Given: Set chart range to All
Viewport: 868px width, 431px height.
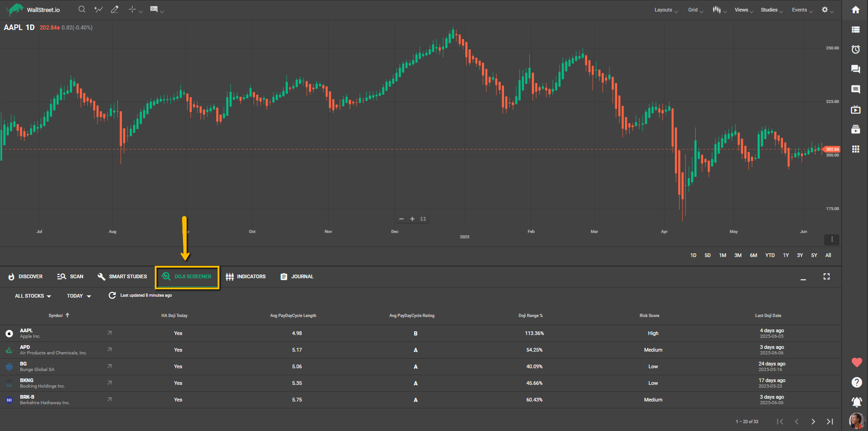Looking at the screenshot, I should click(828, 255).
